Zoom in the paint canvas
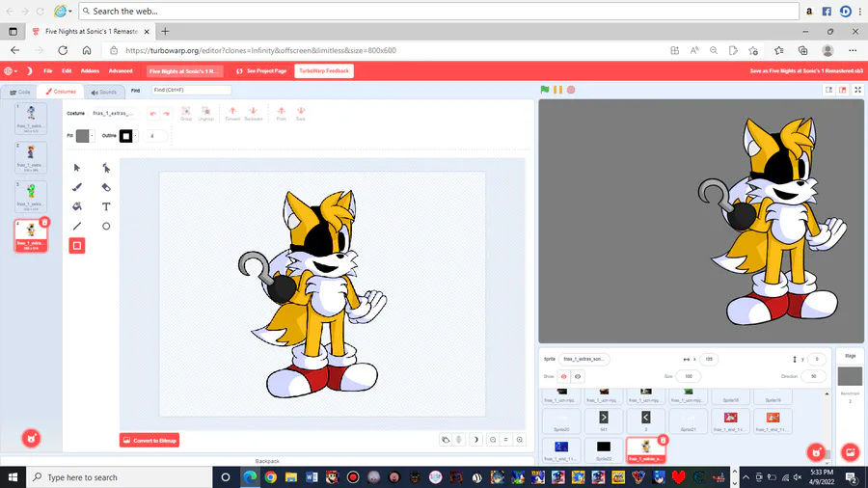This screenshot has width=868, height=488. [519, 440]
